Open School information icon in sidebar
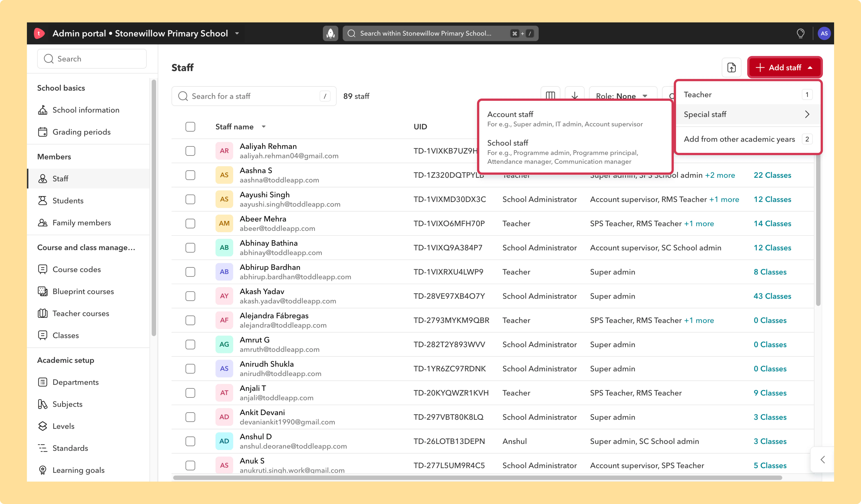Screen dimensions: 861x504 [x=43, y=110]
